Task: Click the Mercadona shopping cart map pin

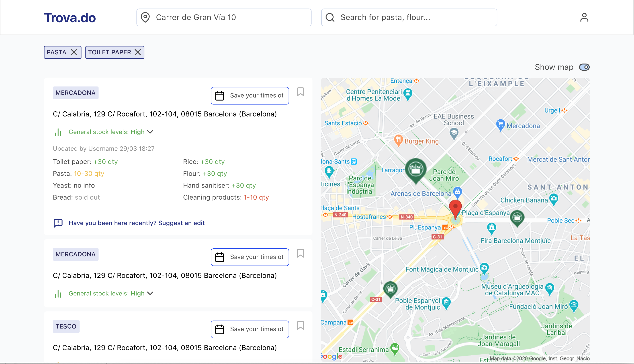Action: pos(501,125)
